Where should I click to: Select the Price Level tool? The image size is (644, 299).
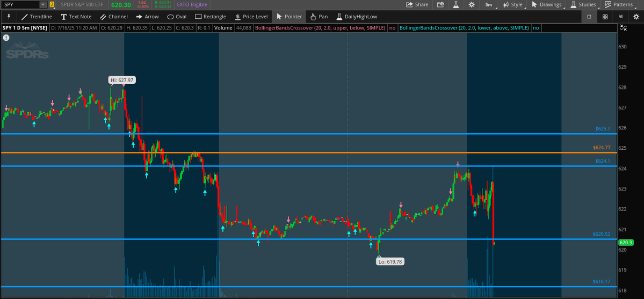pyautogui.click(x=251, y=17)
